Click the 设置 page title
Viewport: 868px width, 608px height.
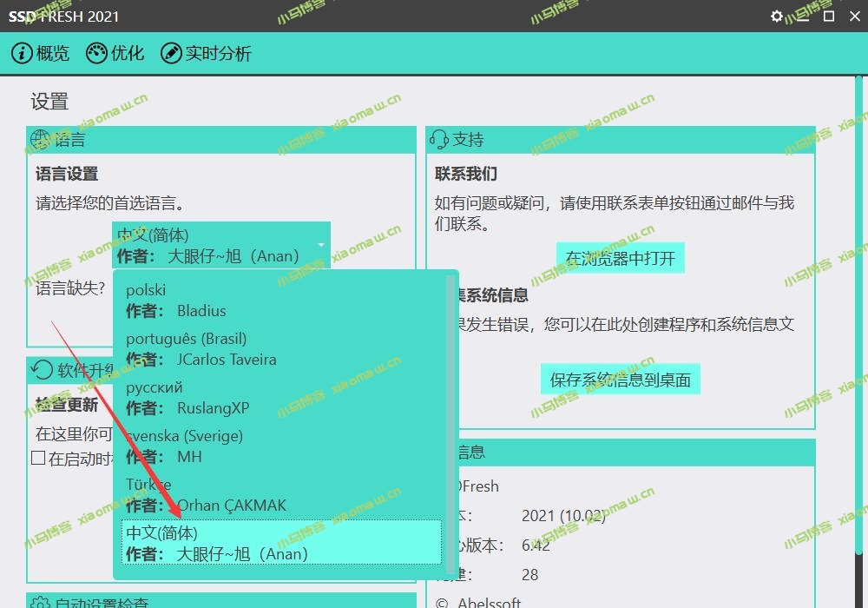coord(49,102)
